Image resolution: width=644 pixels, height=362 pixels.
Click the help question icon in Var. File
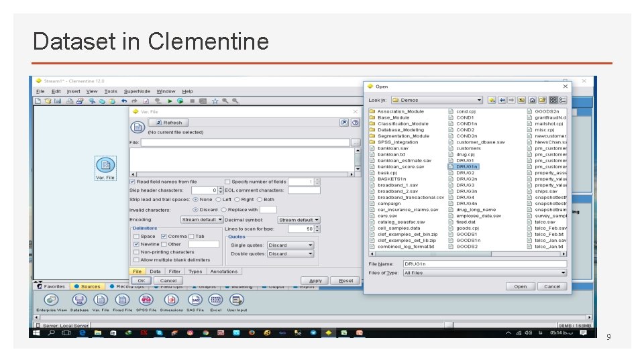tap(356, 123)
